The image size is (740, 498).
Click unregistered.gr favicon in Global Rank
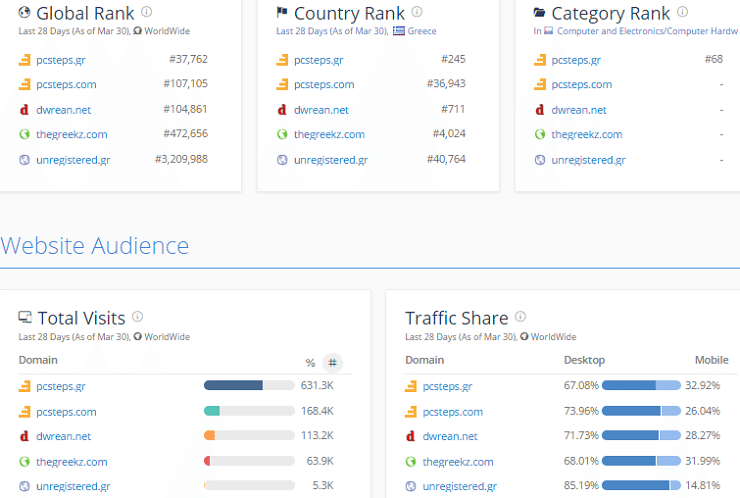[x=25, y=160]
